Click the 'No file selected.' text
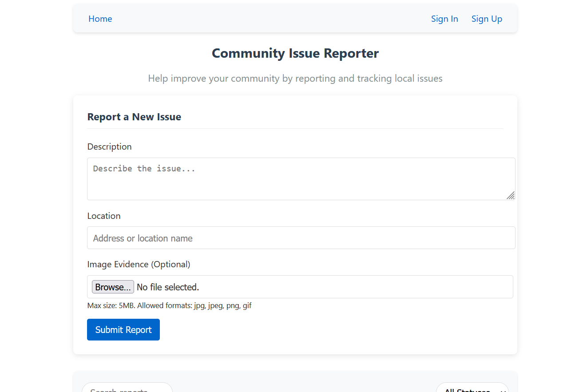Screen dimensions: 583x392 (x=168, y=287)
